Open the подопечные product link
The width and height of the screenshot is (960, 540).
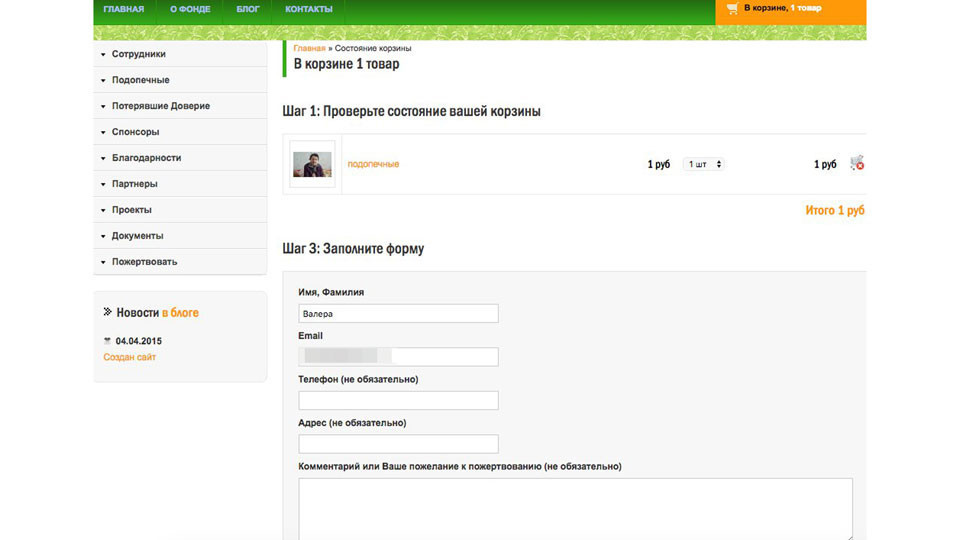pyautogui.click(x=373, y=164)
